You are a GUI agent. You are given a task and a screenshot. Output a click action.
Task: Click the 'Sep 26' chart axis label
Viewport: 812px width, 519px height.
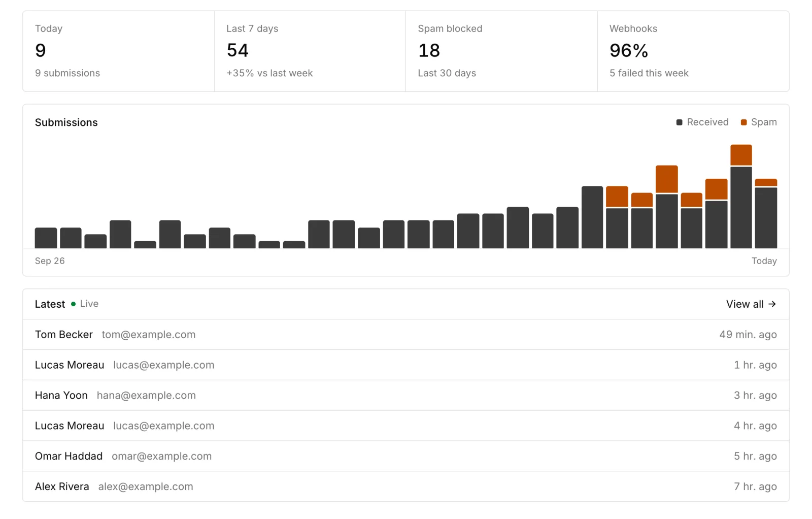[x=50, y=261]
